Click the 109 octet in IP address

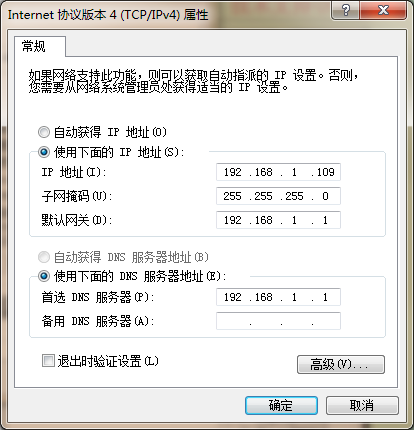coord(325,172)
